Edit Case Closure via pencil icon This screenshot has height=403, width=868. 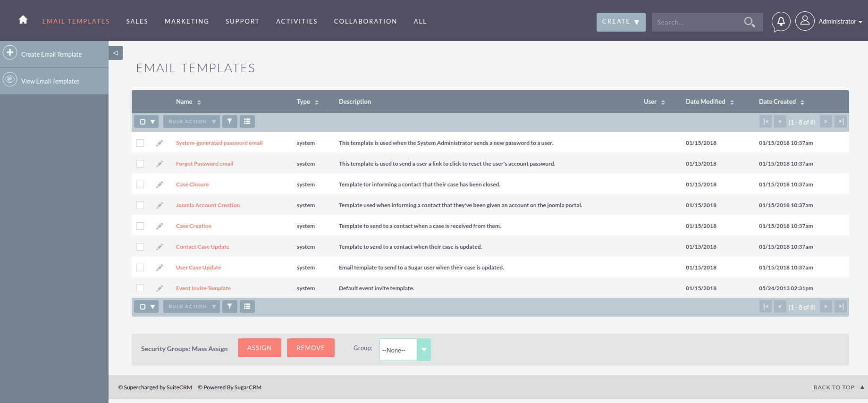tap(160, 185)
